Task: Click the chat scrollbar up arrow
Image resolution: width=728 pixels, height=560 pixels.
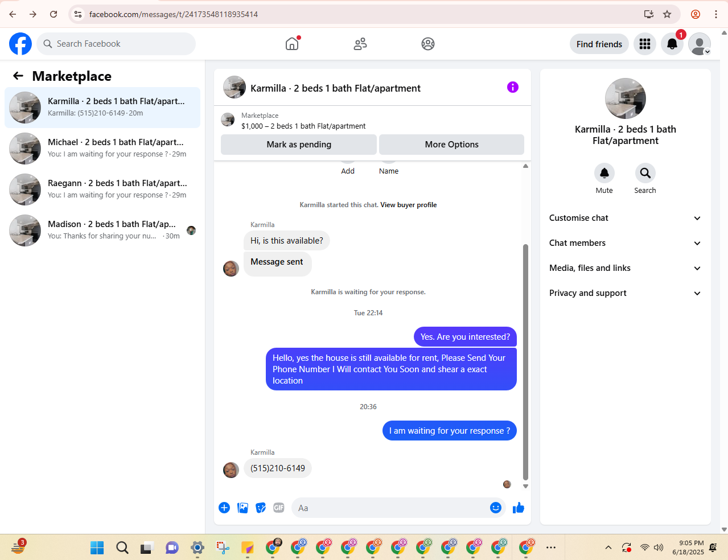Action: 525,166
